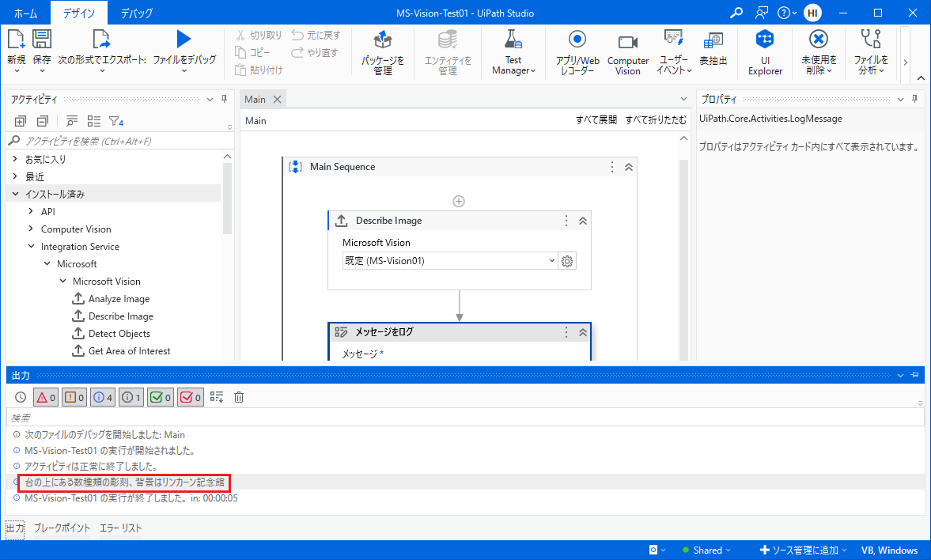Focus the アクティビティを検索 search field
The image size is (931, 560).
coord(119,141)
